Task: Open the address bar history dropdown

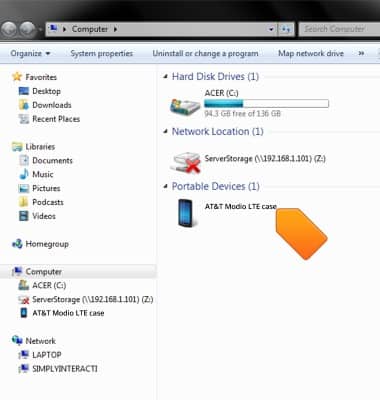Action: 271,29
